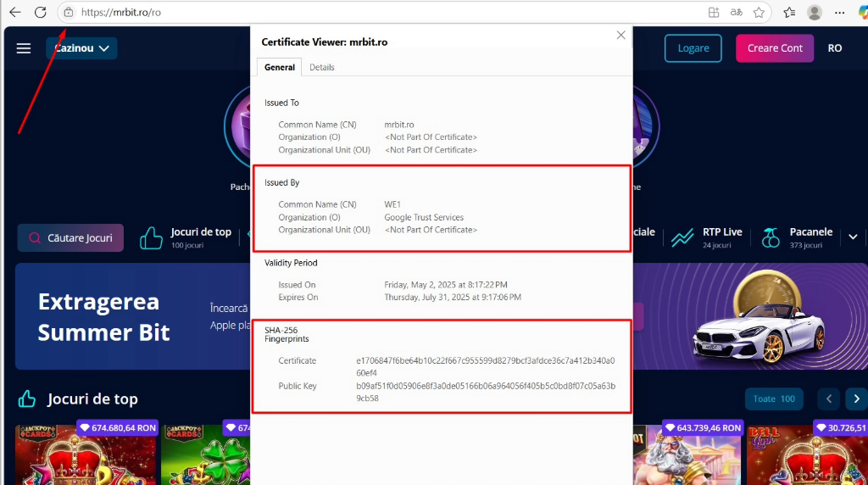This screenshot has width=868, height=485.
Task: Click issuer common name WE1
Action: pos(392,204)
